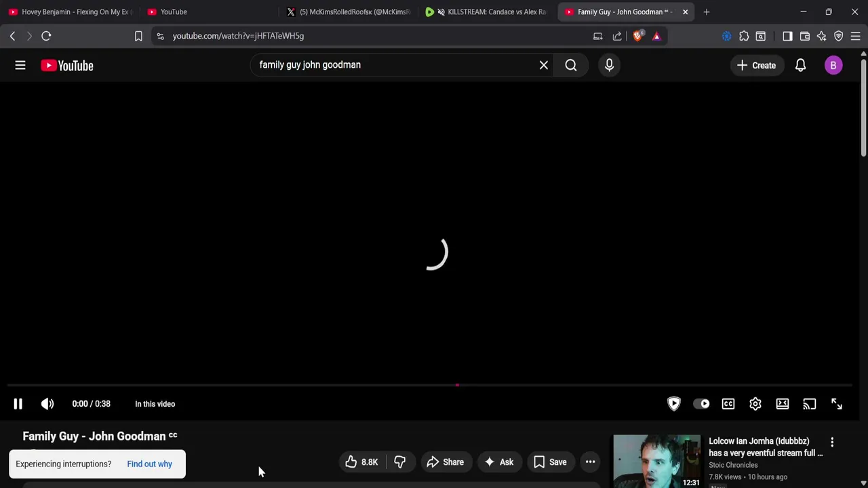This screenshot has height=488, width=868.
Task: Open the tab search icon in toolbar
Action: tap(761, 36)
